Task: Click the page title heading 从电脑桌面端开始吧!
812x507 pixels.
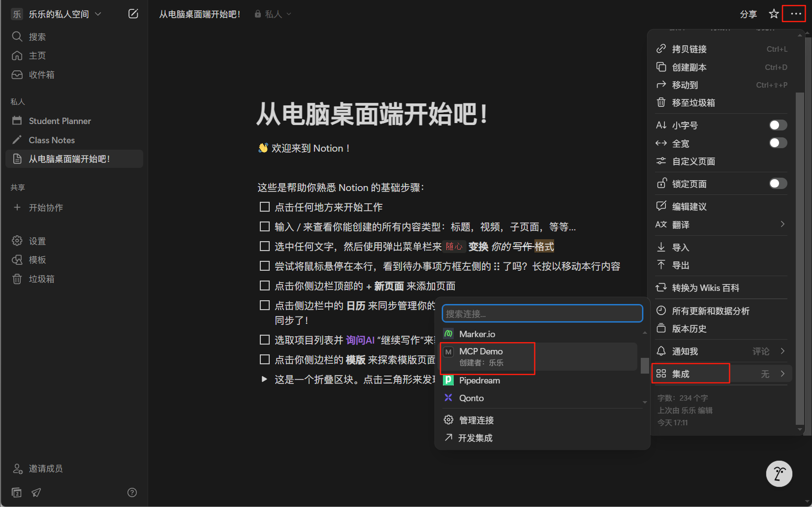Action: coord(372,114)
